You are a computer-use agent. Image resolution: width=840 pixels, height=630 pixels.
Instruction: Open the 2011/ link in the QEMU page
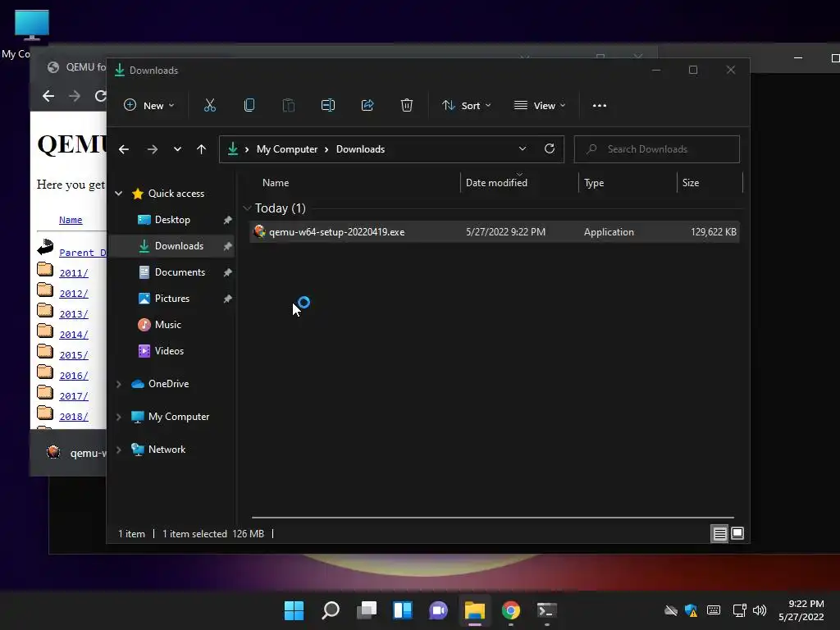[x=74, y=273]
